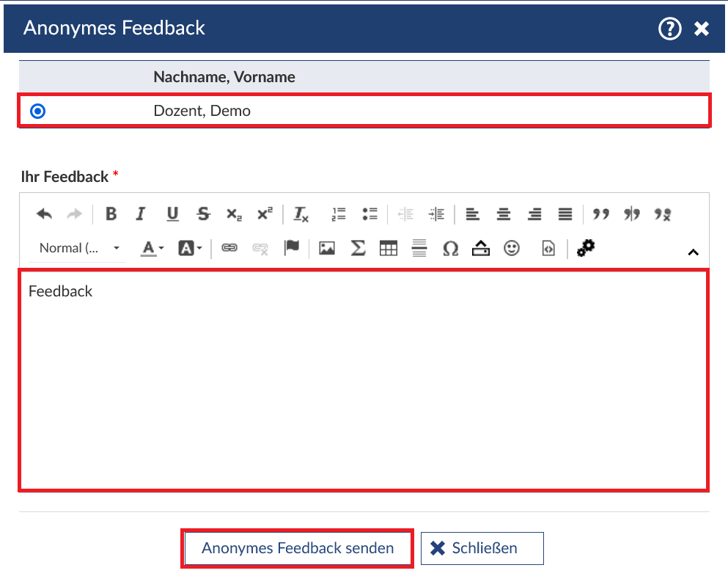Insert a math formula using Sigma icon
This screenshot has height=587, width=728.
click(358, 249)
